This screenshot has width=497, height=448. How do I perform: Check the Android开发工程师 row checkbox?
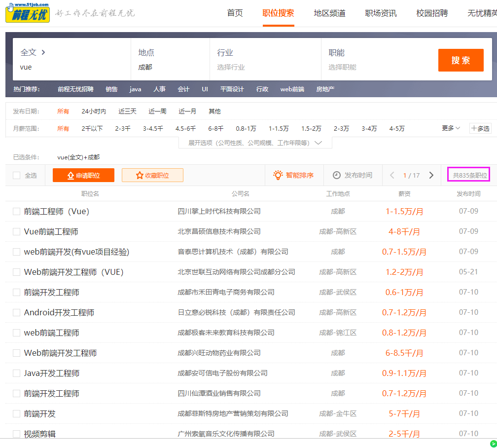16,312
